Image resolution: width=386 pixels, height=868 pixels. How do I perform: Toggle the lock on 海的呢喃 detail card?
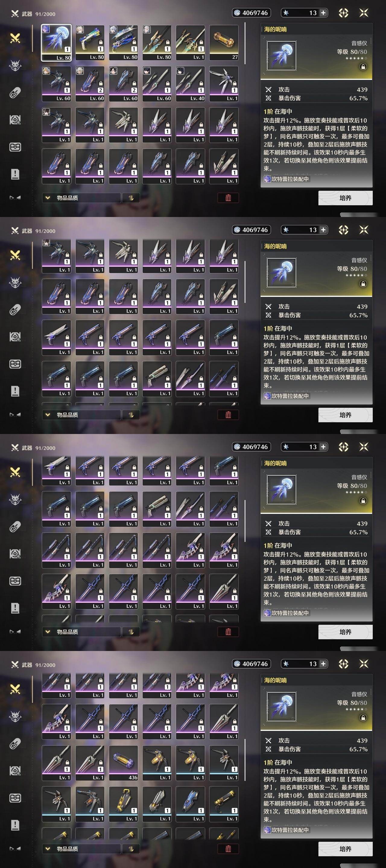(x=363, y=67)
